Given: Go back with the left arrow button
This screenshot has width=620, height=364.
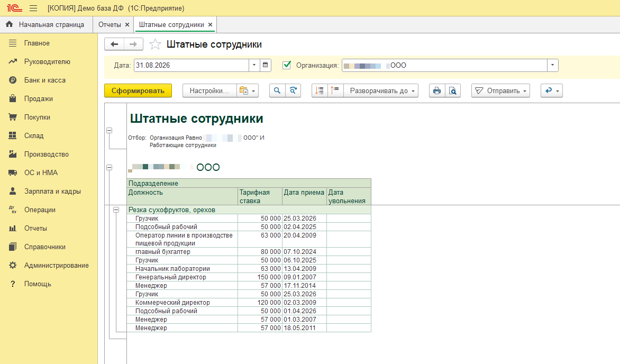Looking at the screenshot, I should pos(114,44).
